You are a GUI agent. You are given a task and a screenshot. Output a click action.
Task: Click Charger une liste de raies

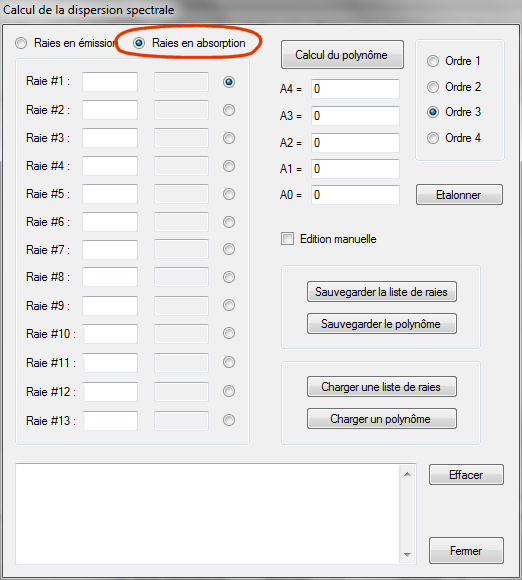coord(381,387)
